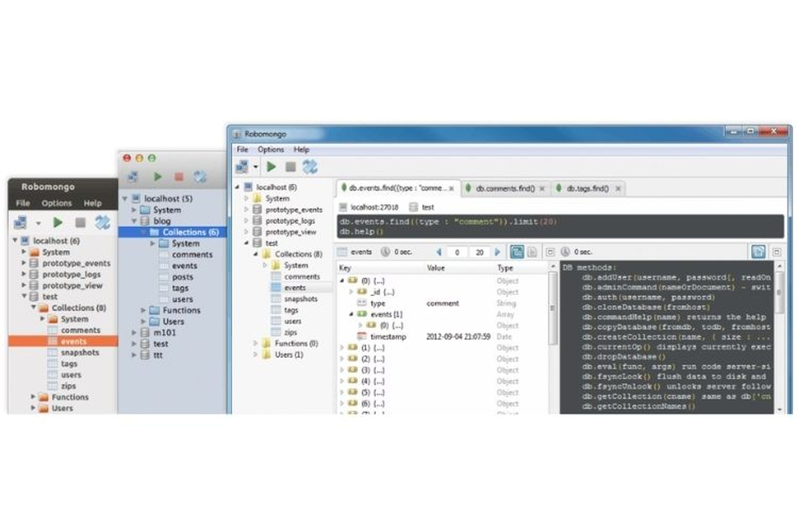Image resolution: width=798 pixels, height=532 pixels.
Task: Collapse test database in Ubuntu window tree
Action: (24, 296)
